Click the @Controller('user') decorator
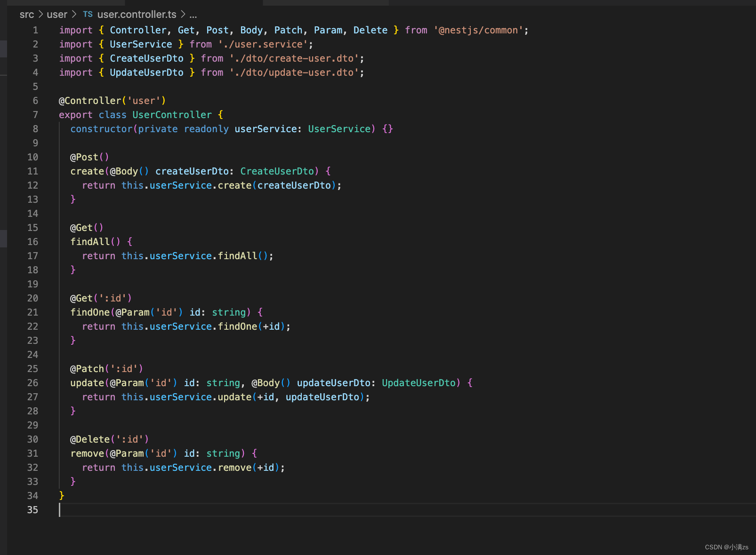The height and width of the screenshot is (555, 756). coord(113,101)
